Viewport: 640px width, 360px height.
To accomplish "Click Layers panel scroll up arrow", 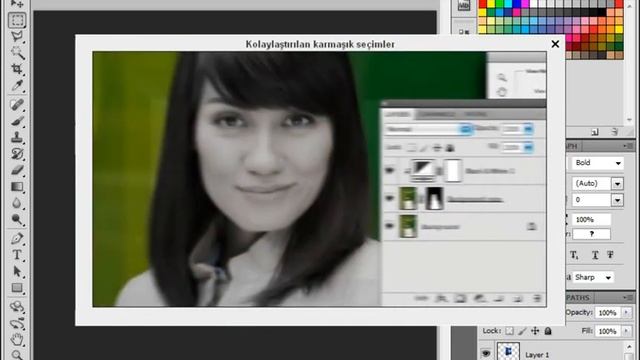I will [x=629, y=347].
